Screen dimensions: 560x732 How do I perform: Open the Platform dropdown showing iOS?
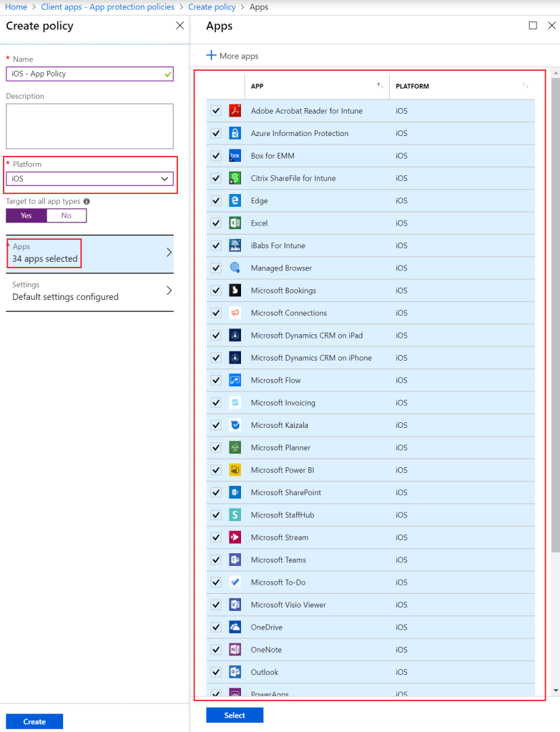point(89,179)
